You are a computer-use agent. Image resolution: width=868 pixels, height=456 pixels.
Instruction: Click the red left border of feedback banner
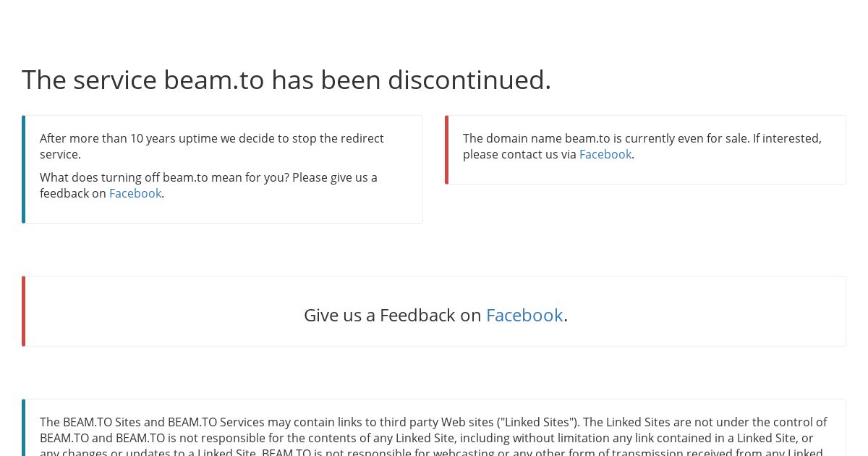(23, 311)
